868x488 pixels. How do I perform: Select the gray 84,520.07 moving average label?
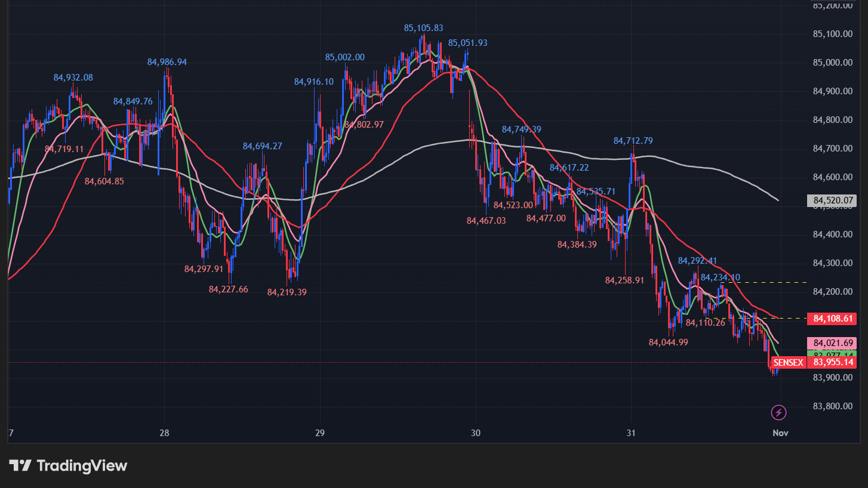point(832,201)
